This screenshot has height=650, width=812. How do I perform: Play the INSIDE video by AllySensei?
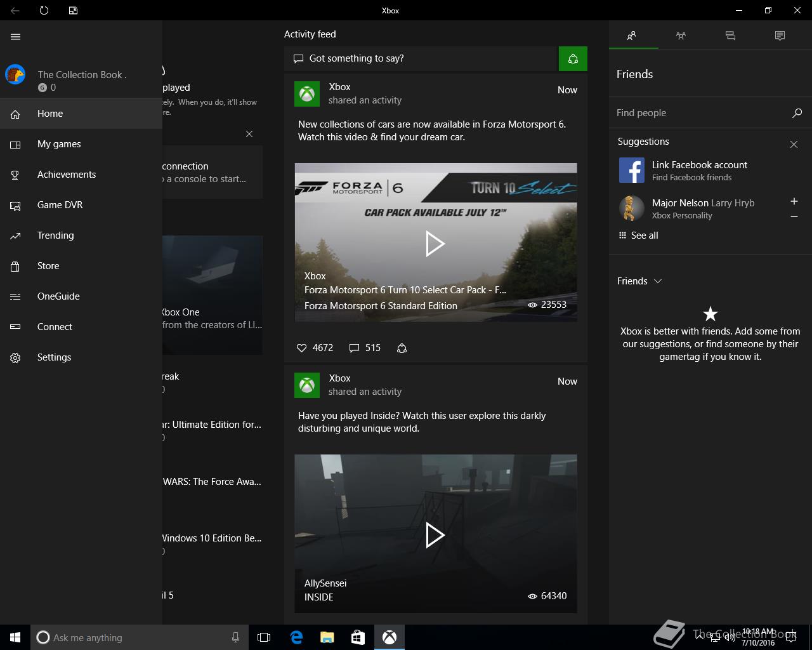435,535
